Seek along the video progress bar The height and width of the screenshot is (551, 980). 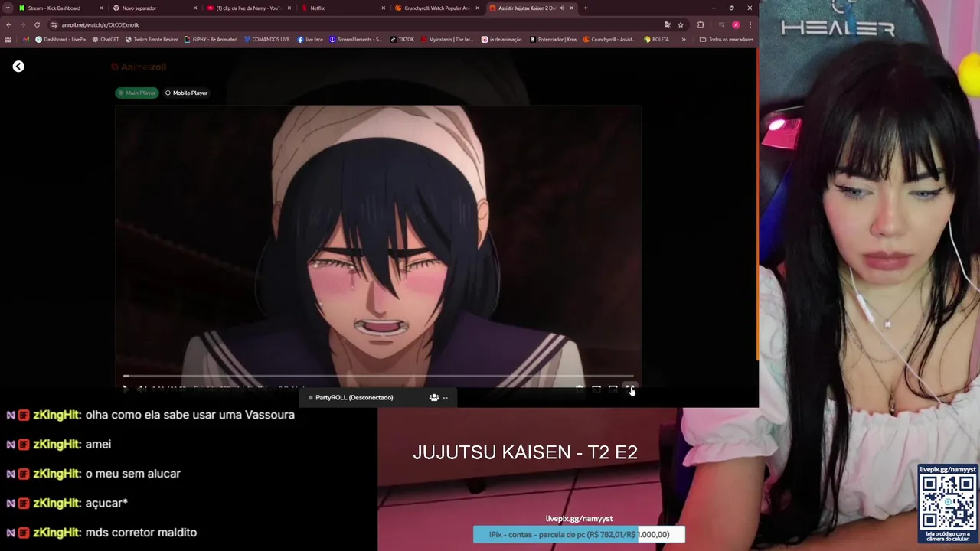click(x=378, y=376)
